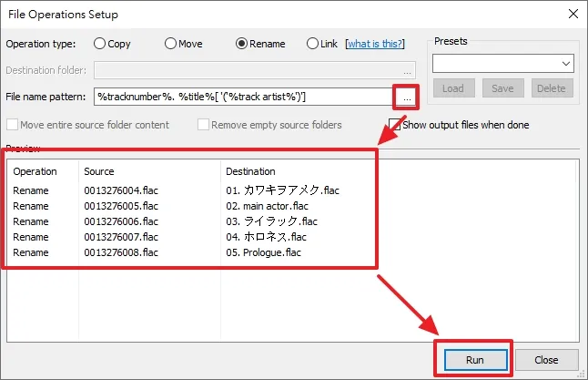
Task: Select destination 01. カワキヲアメク.flac
Action: [x=283, y=190]
